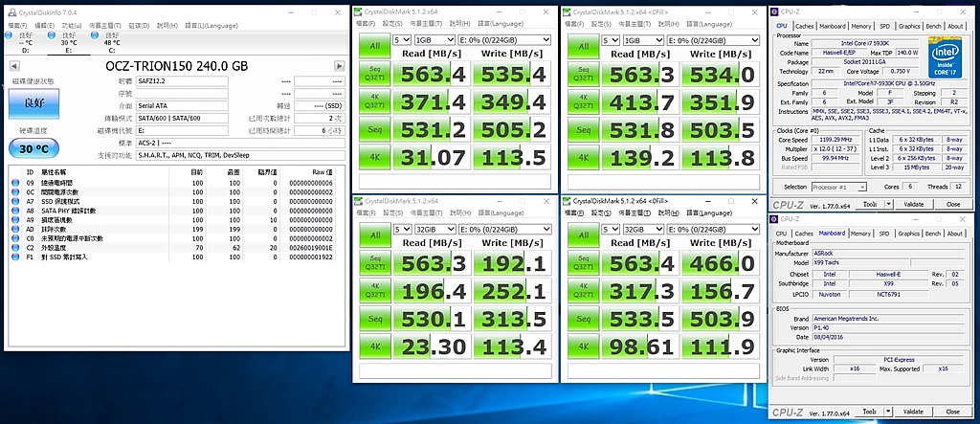Viewport: 980px width, 424px height.
Task: Open test count dropdown in 1GiB non-0Fill window
Action: click(401, 39)
